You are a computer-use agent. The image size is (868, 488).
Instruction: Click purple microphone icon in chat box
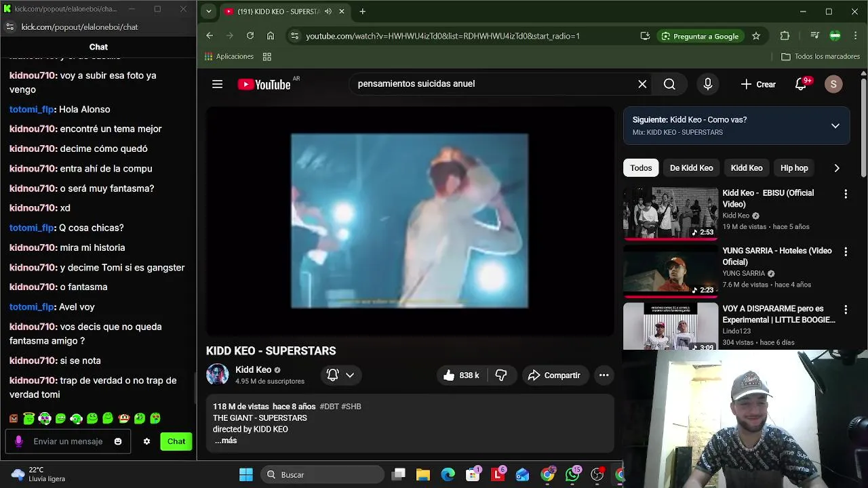[18, 441]
